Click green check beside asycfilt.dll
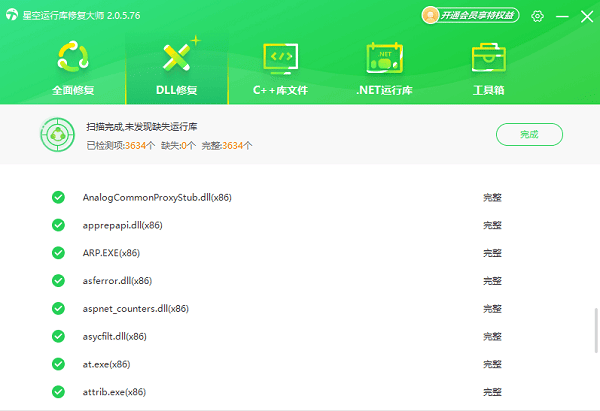The image size is (600, 411). coord(58,336)
